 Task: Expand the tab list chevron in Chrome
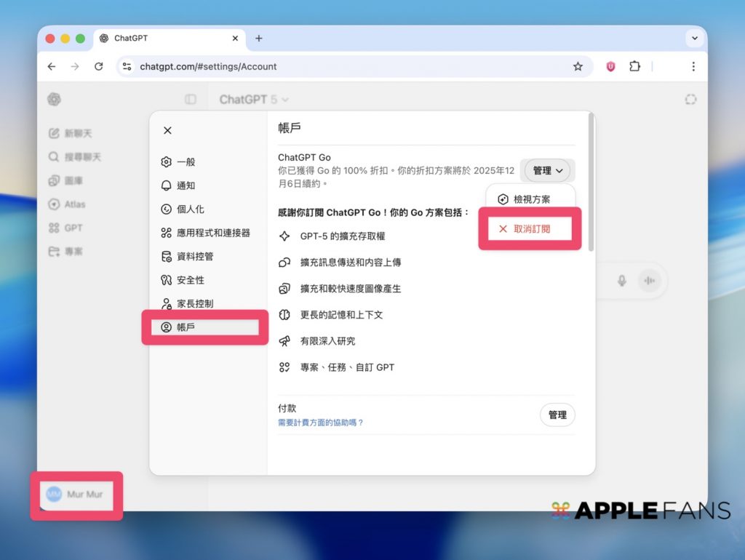[693, 38]
